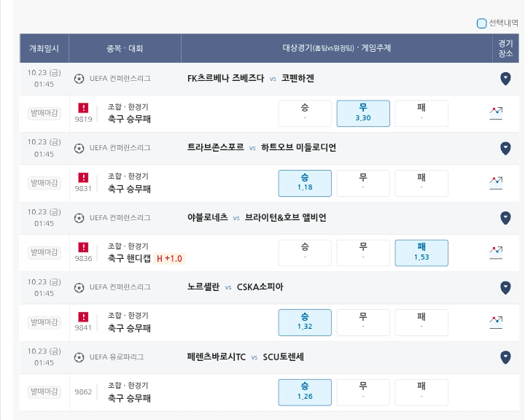Click 개최일시 column header

coord(44,48)
